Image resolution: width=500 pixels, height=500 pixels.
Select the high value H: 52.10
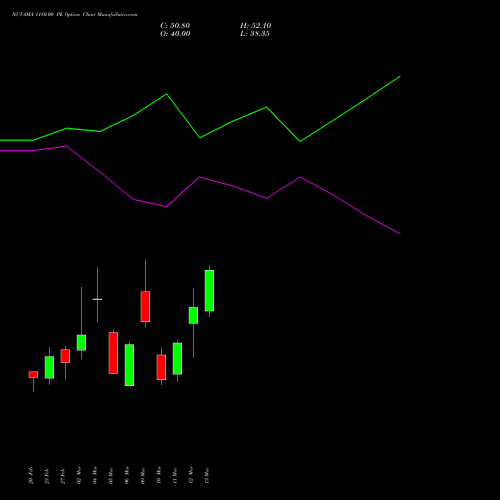[x=256, y=26]
